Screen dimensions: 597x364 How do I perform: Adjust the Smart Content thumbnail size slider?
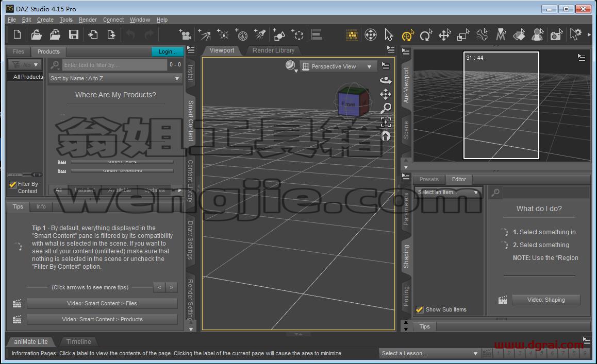coord(25,175)
